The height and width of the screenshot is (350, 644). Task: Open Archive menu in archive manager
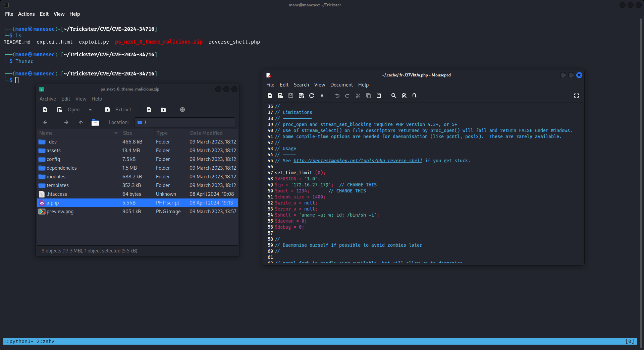tap(48, 99)
